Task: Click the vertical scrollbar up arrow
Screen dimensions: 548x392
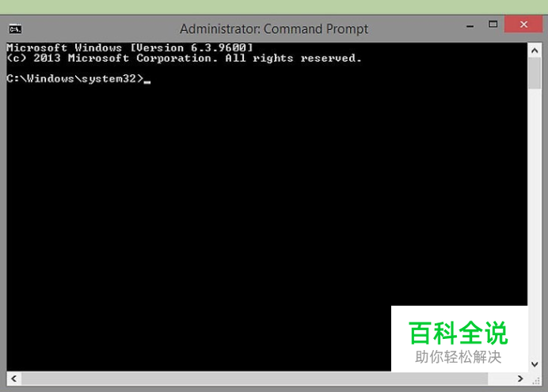Action: click(535, 51)
